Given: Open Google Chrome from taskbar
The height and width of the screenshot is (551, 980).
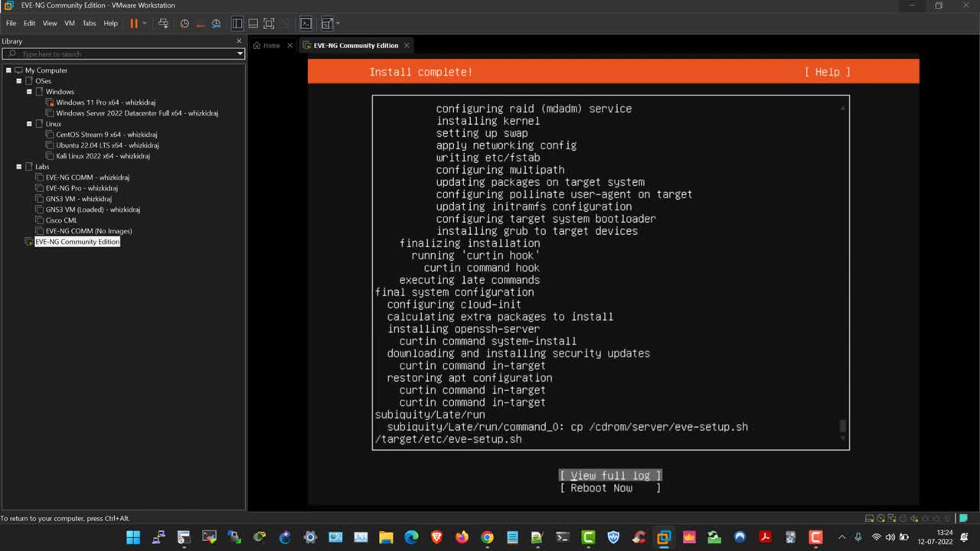Looking at the screenshot, I should (487, 537).
